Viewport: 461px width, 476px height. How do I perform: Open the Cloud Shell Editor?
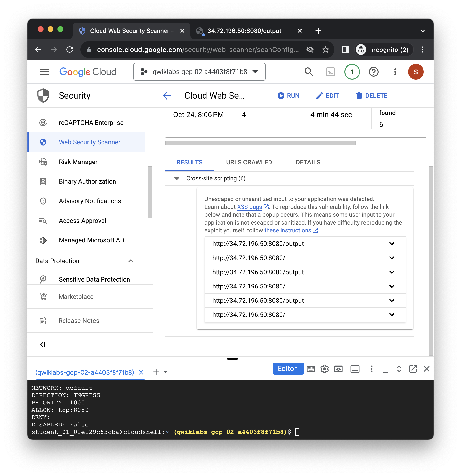pos(288,369)
